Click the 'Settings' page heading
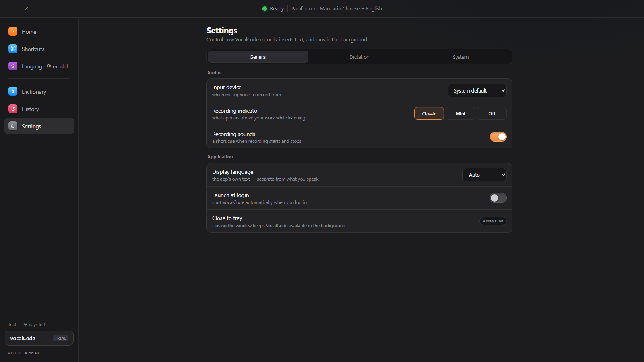644x362 pixels. [x=222, y=31]
